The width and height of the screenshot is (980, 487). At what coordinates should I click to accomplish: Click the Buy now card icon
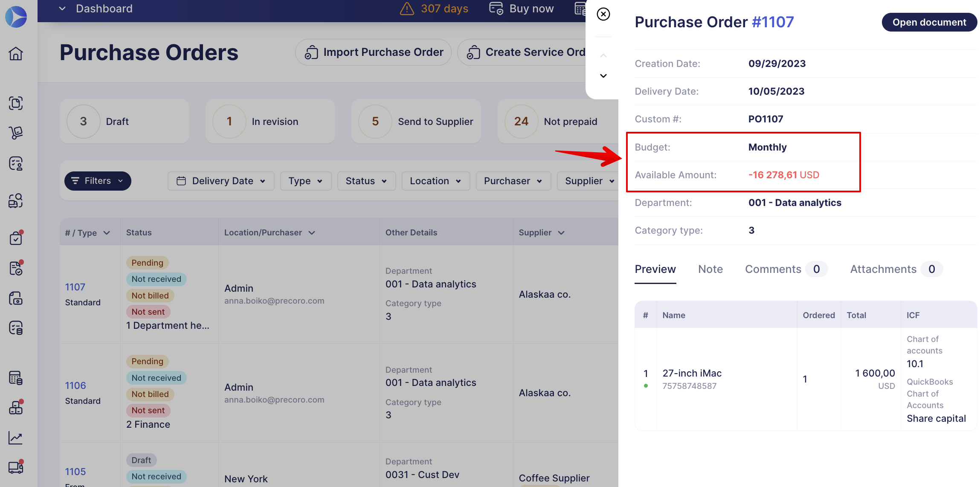tap(496, 9)
